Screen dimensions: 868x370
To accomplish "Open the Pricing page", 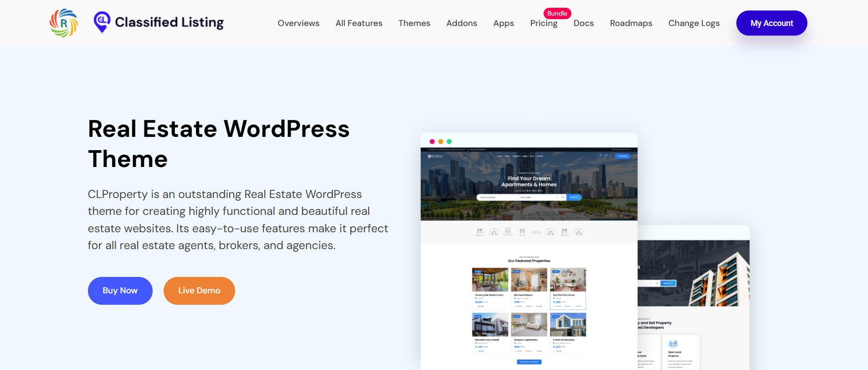I will click(544, 23).
